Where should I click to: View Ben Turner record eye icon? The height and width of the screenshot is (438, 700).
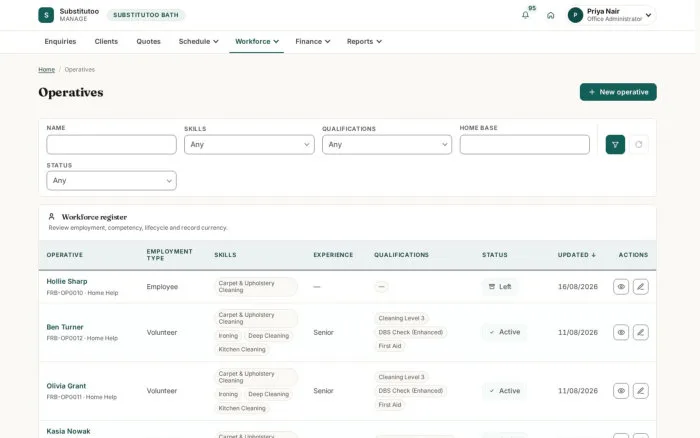(x=621, y=332)
